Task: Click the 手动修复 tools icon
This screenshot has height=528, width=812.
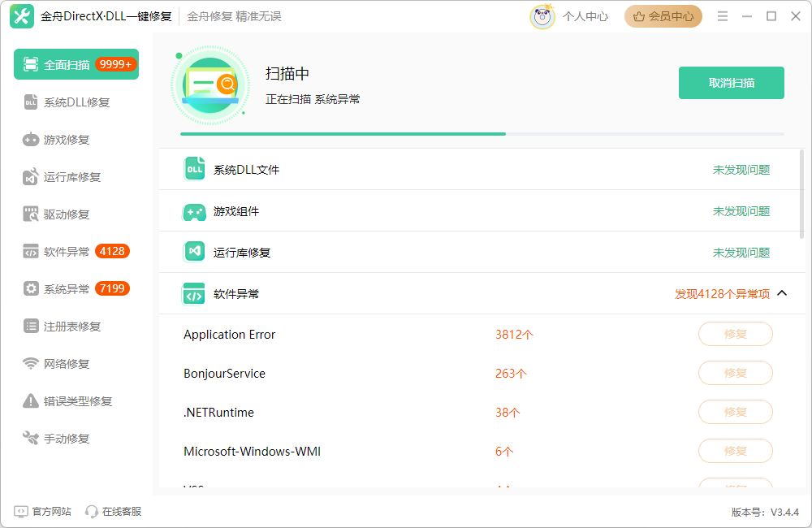Action: coord(31,439)
